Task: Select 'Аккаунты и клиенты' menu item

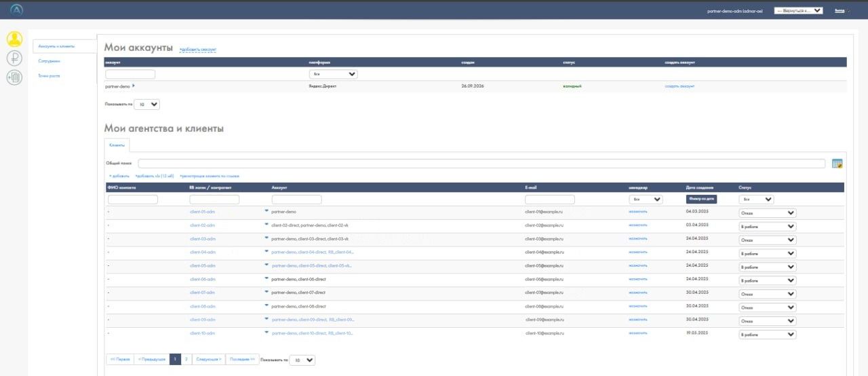Action: click(56, 46)
